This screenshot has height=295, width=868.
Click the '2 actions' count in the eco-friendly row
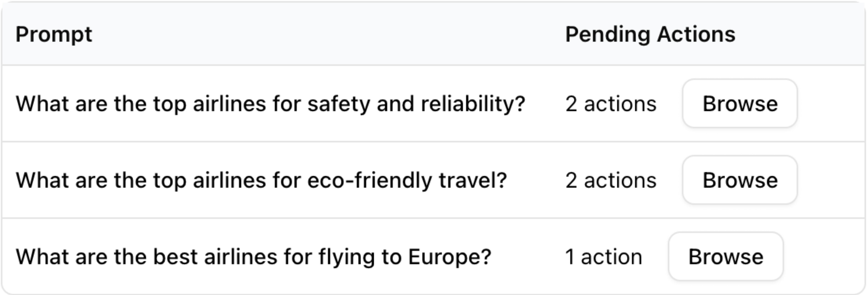pyautogui.click(x=611, y=180)
